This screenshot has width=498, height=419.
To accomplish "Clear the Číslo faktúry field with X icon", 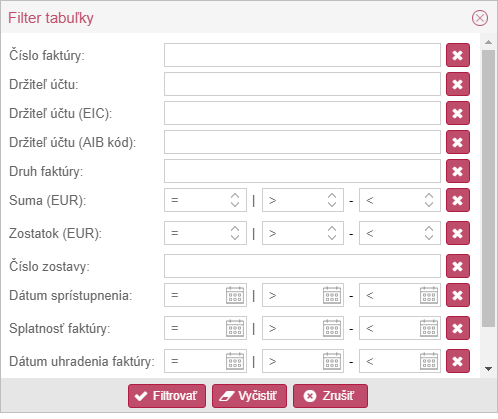I will click(458, 55).
